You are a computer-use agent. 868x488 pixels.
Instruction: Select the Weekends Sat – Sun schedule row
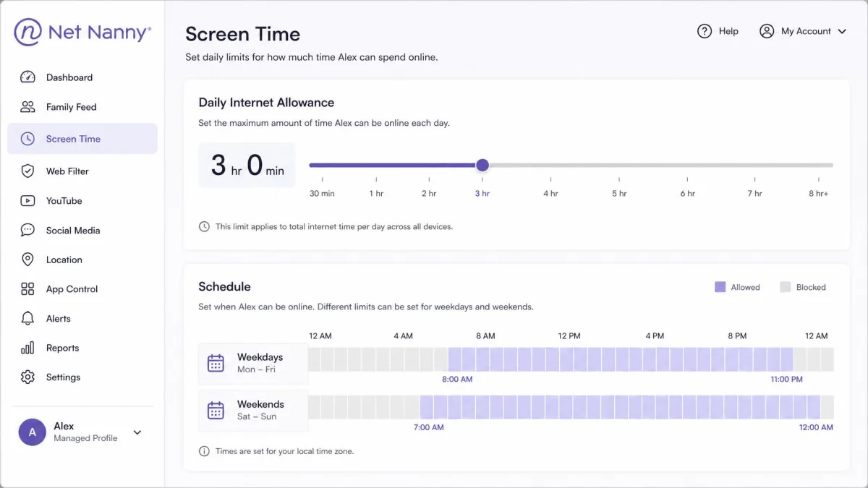tap(253, 410)
